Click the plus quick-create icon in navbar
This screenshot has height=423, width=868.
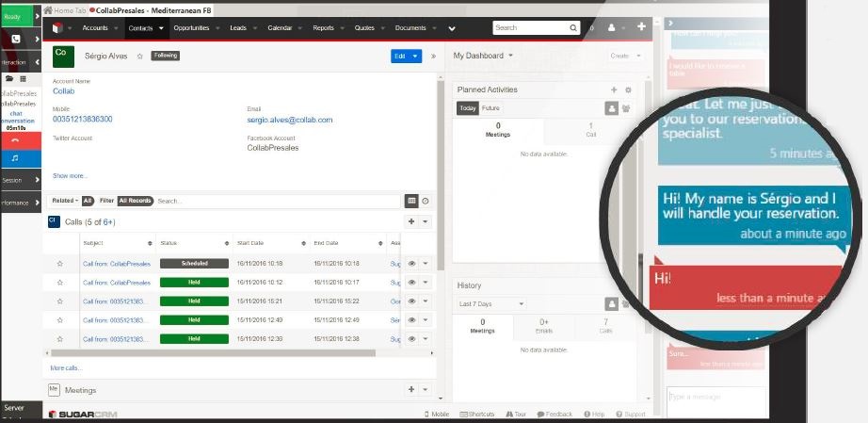tap(641, 26)
